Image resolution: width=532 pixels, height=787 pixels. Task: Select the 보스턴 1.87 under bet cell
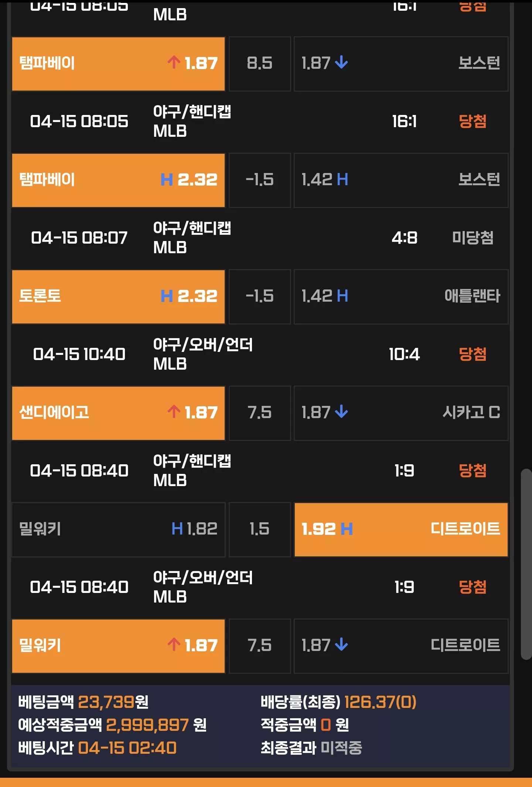coord(401,64)
